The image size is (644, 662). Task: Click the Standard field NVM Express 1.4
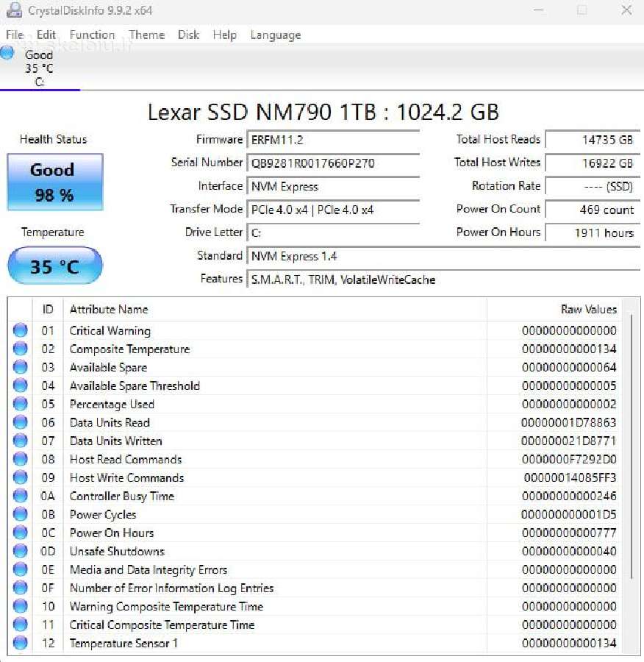(443, 256)
